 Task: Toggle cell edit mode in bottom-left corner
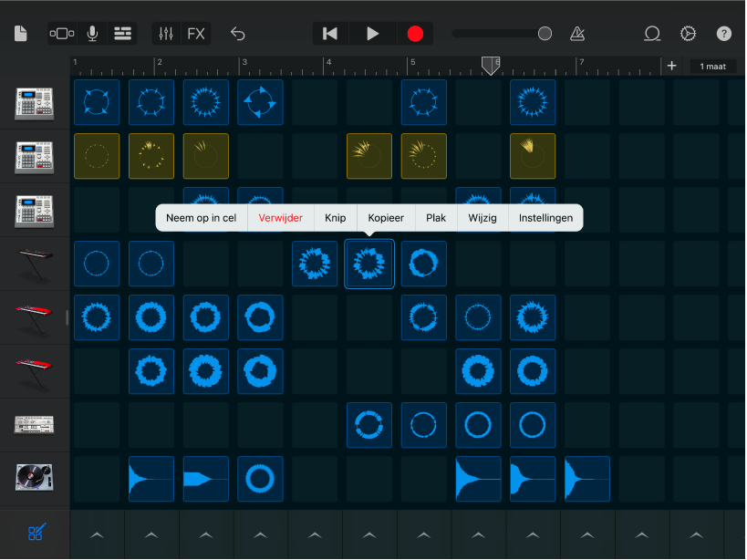(x=35, y=534)
